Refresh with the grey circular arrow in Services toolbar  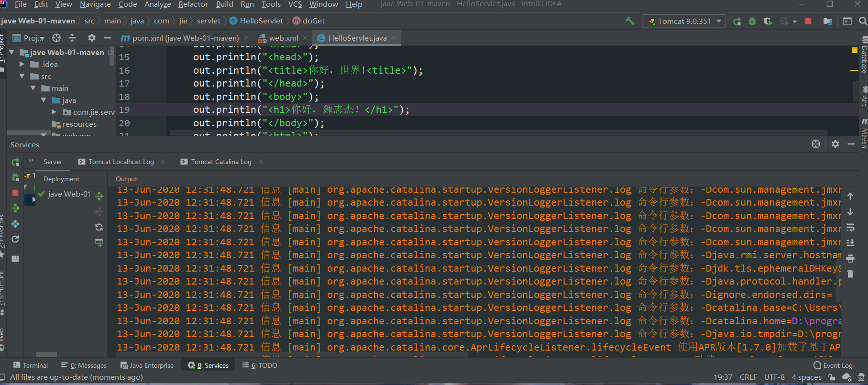pos(15,239)
